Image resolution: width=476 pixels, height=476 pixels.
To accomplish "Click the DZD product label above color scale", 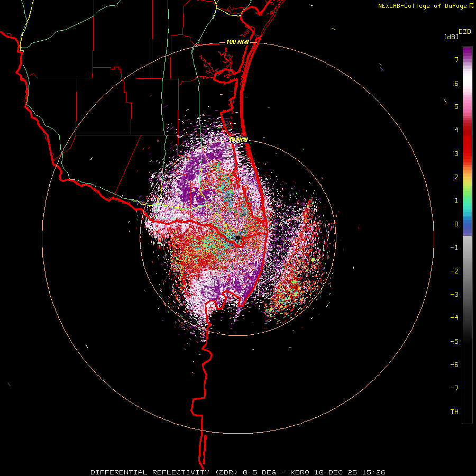I will point(465,32).
